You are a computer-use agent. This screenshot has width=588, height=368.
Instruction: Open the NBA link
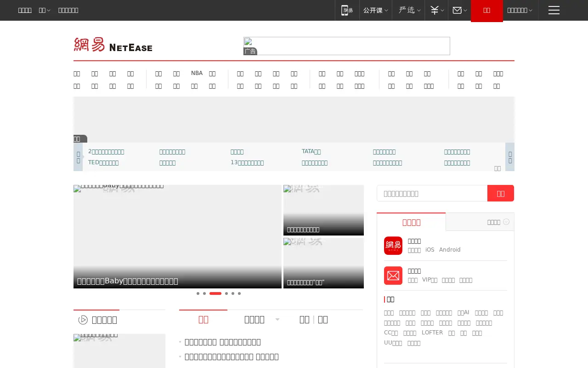click(197, 73)
